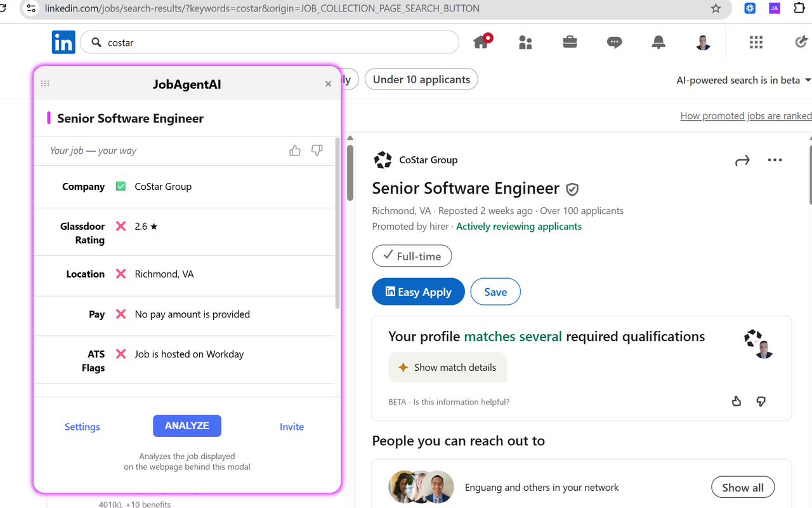Close the JobAgentAI panel

(x=328, y=84)
